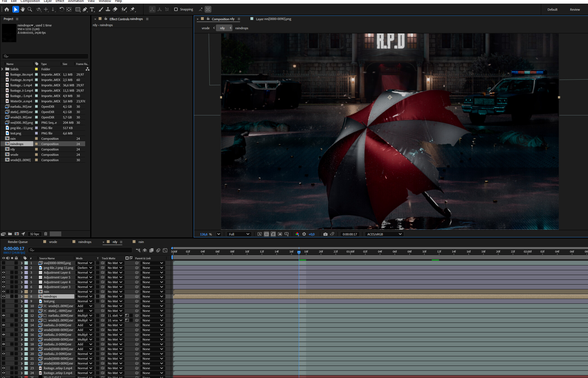The width and height of the screenshot is (588, 378).
Task: Expand the Solids folder
Action: [2, 69]
